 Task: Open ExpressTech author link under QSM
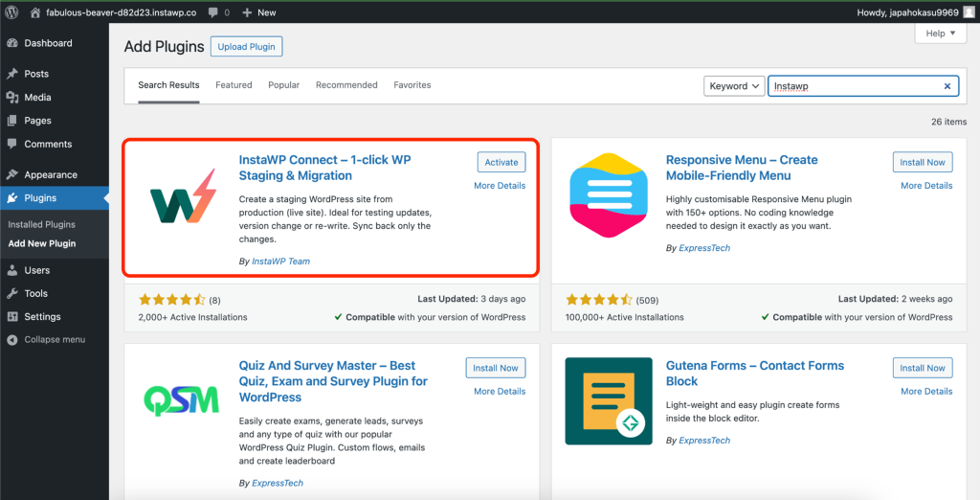click(278, 484)
